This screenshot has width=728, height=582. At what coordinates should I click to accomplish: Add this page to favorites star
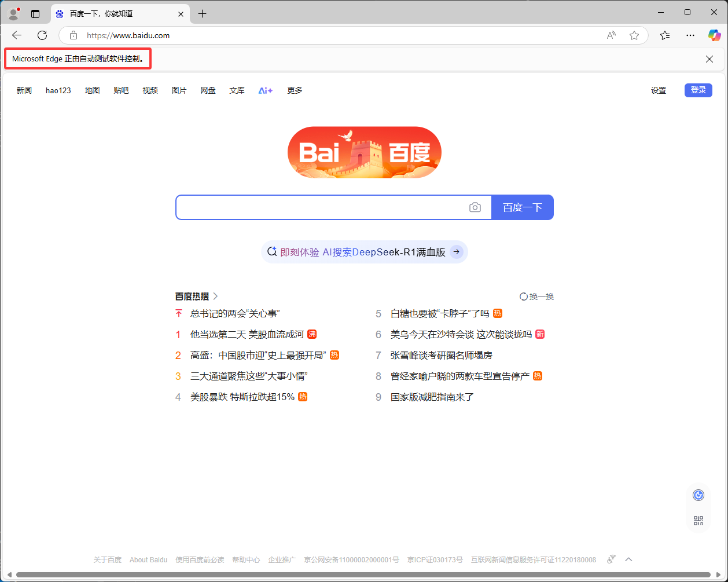coord(634,35)
